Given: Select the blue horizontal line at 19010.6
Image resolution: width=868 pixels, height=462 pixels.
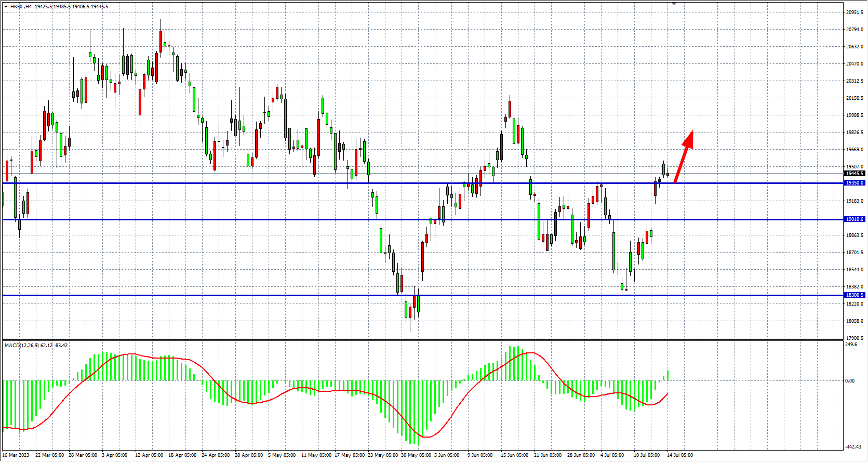Looking at the screenshot, I should (208, 219).
